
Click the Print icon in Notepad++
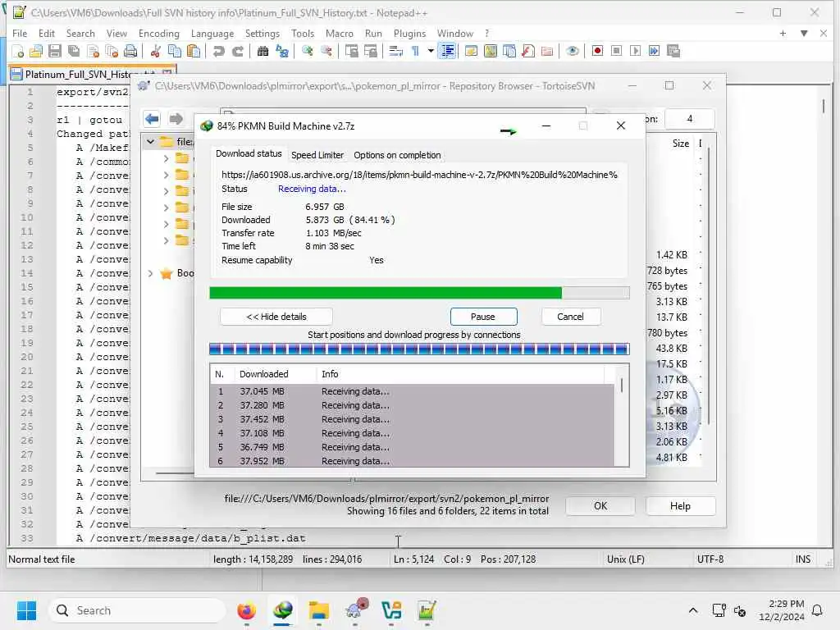[130, 52]
